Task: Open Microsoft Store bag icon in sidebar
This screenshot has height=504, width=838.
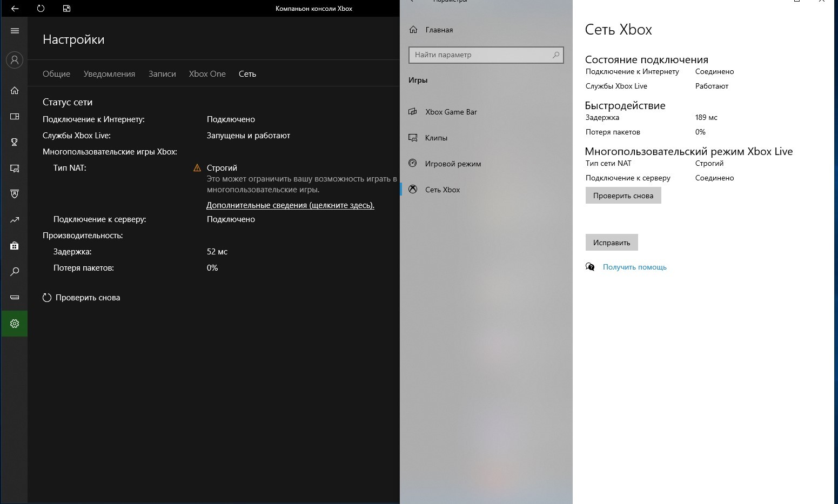Action: [x=15, y=246]
